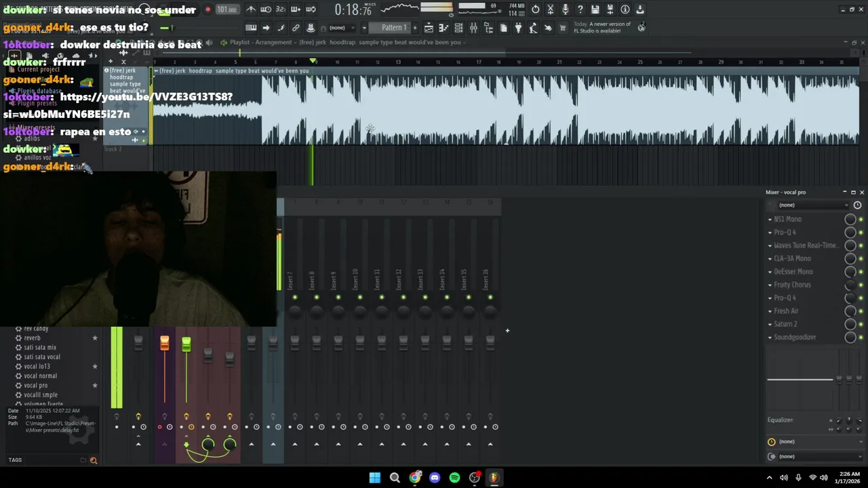The height and width of the screenshot is (488, 868).
Task: Toggle the CLA-3A Mono slot LED
Action: (861, 258)
